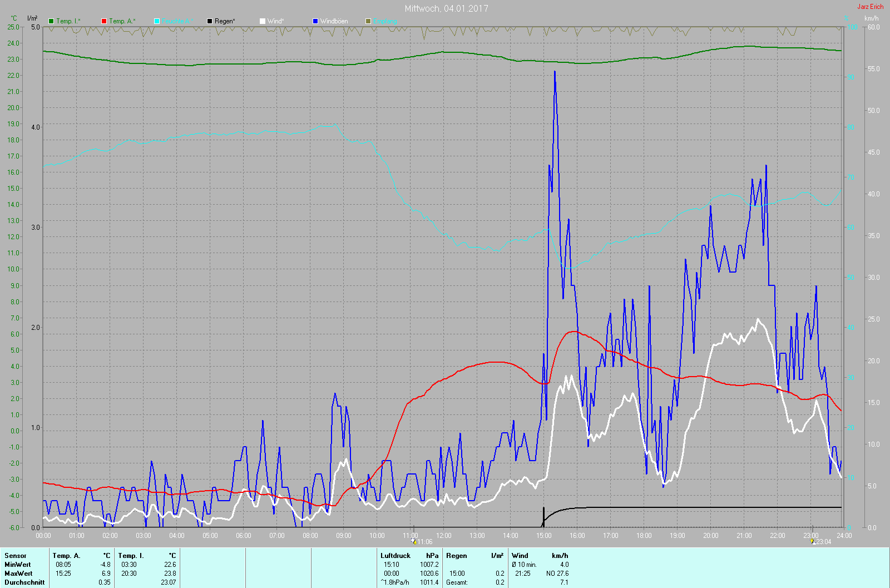Click the Jarz Erich author label

coord(870,7)
